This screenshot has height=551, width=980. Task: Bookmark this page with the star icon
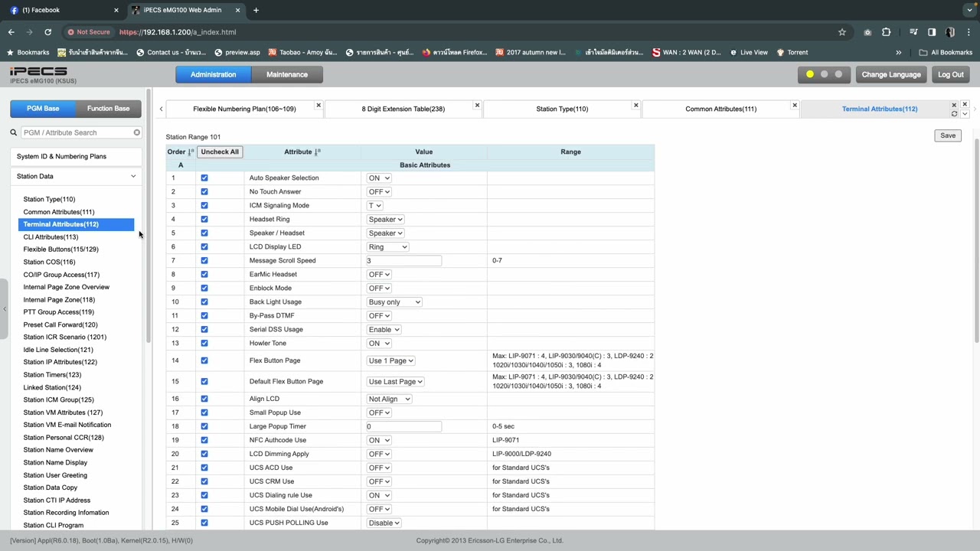(x=842, y=32)
